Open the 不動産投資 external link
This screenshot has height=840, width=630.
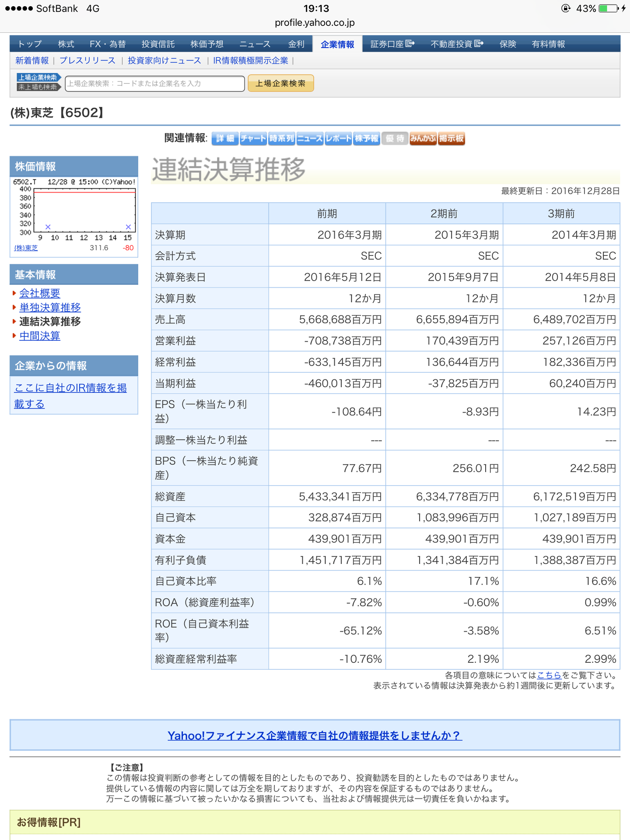457,44
